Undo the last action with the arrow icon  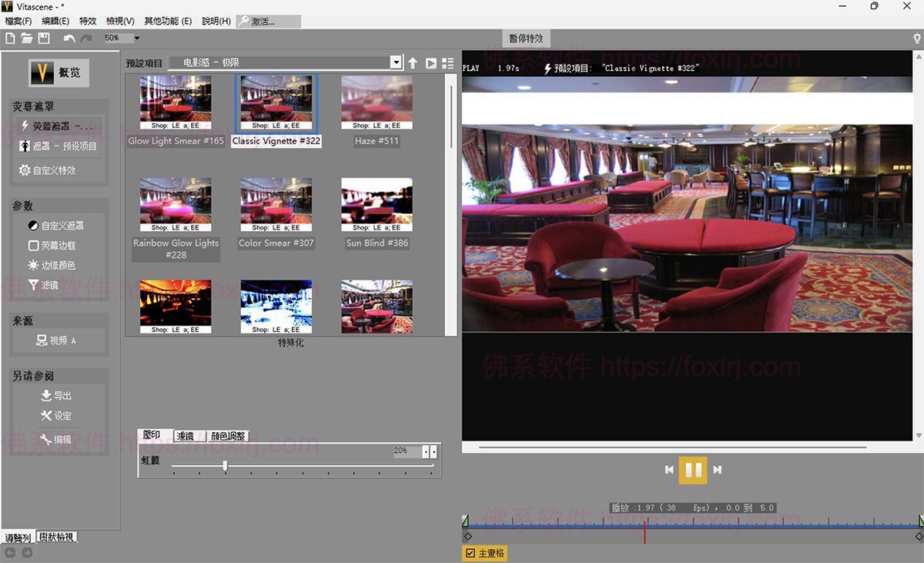coord(69,39)
